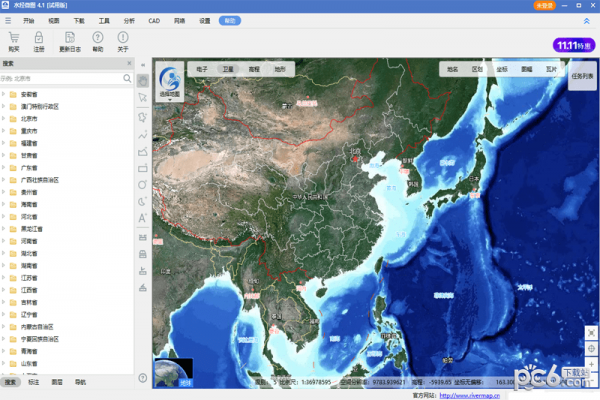Click the last tool icon above the toolbar help icon
This screenshot has height=400, width=600.
coord(143,288)
